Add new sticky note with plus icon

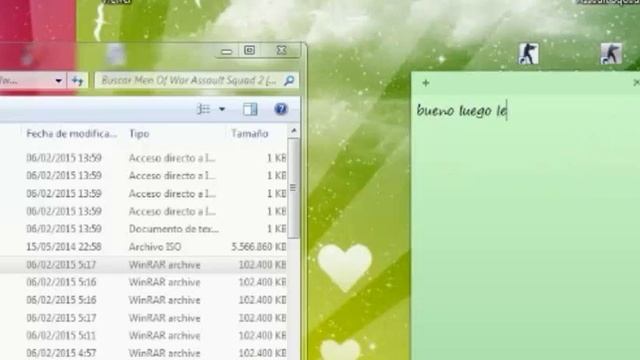coord(426,83)
